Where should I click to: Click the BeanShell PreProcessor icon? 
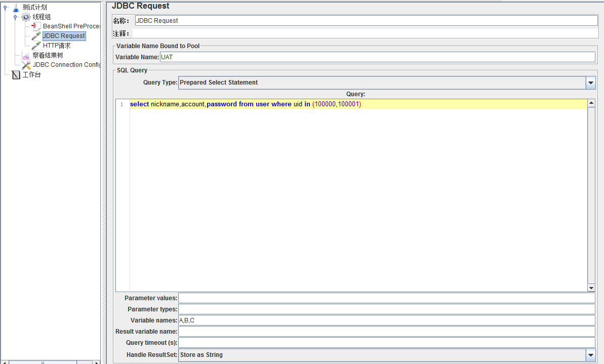pos(36,26)
